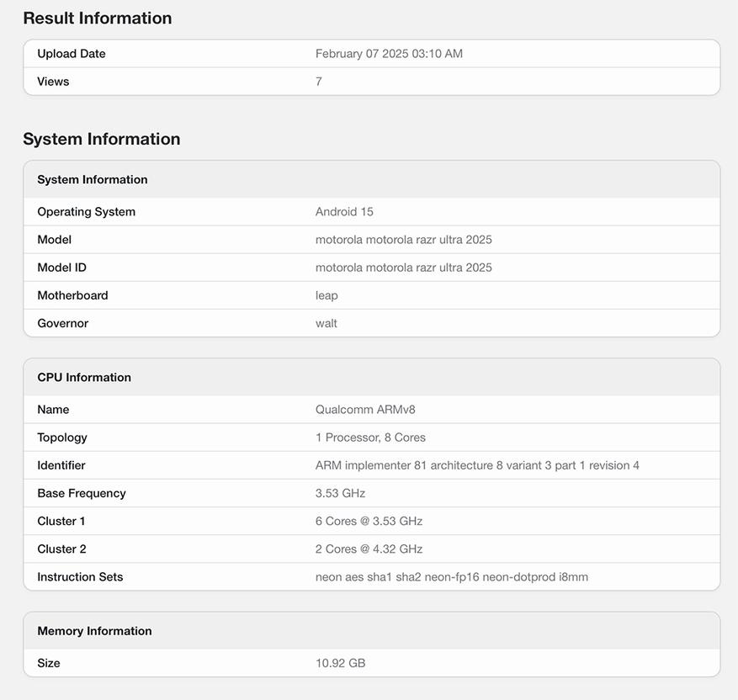Select the ARM implementer identifier text
Viewport: 738px width, 700px height.
(x=477, y=465)
